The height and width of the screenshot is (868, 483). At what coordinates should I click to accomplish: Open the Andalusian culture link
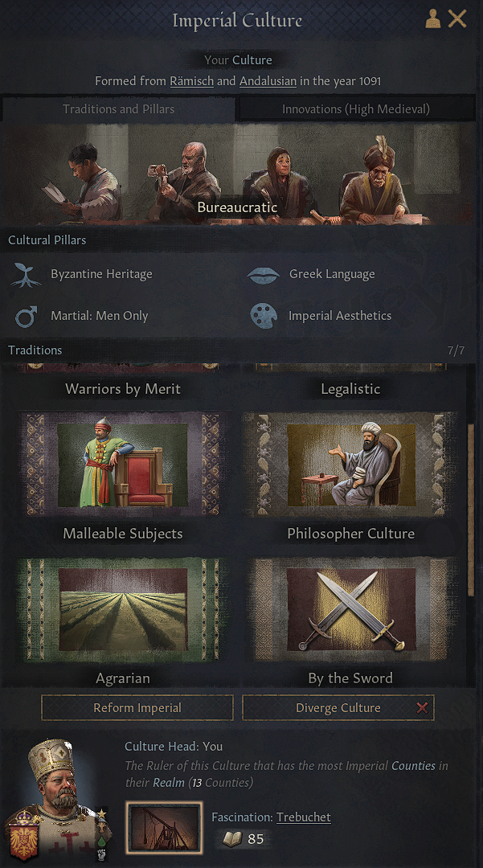(x=268, y=81)
